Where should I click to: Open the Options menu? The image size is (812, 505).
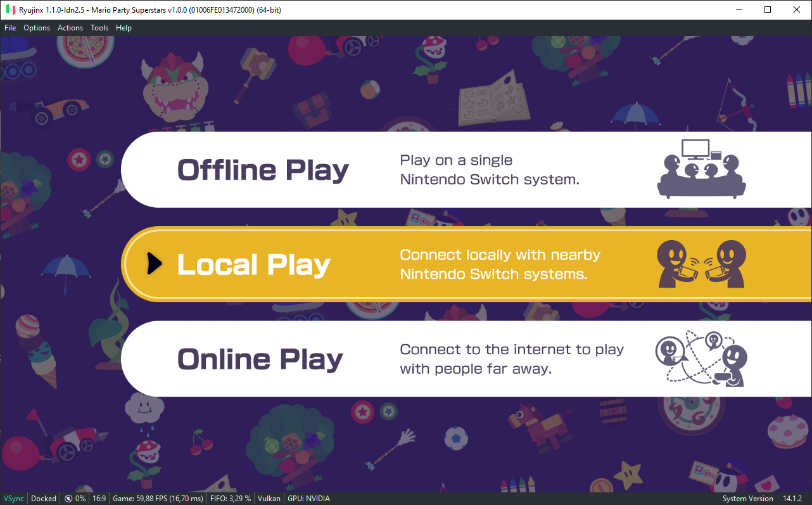point(37,28)
